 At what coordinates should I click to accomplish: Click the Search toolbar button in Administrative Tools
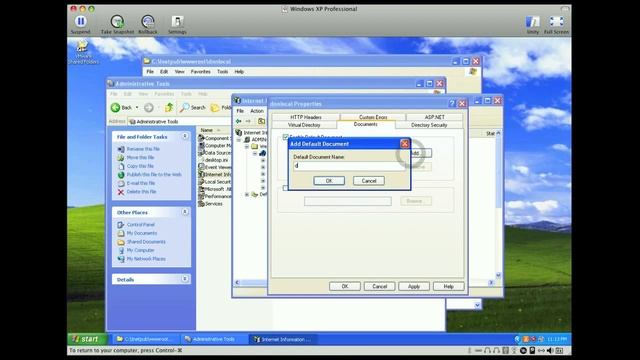click(193, 107)
